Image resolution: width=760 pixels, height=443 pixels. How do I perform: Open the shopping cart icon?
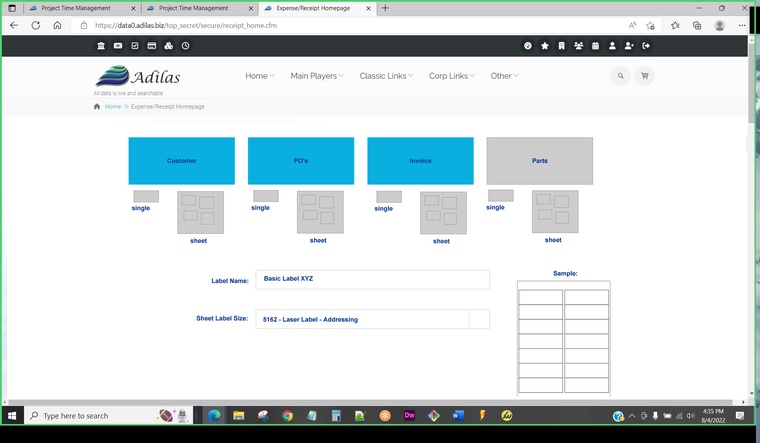click(x=644, y=76)
